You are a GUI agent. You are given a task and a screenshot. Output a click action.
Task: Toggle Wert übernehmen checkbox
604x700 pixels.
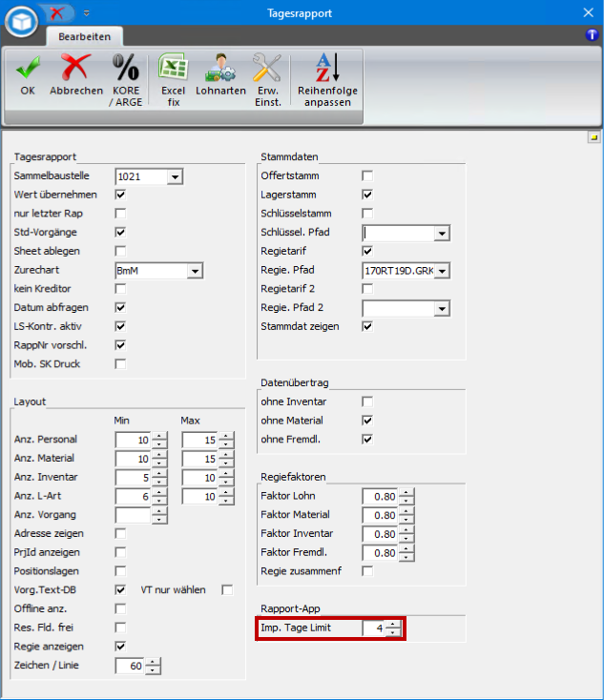pos(120,195)
